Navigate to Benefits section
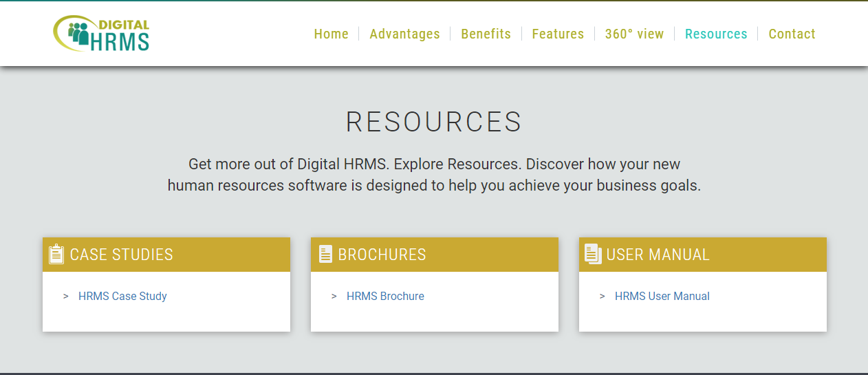The height and width of the screenshot is (375, 868). (x=486, y=34)
